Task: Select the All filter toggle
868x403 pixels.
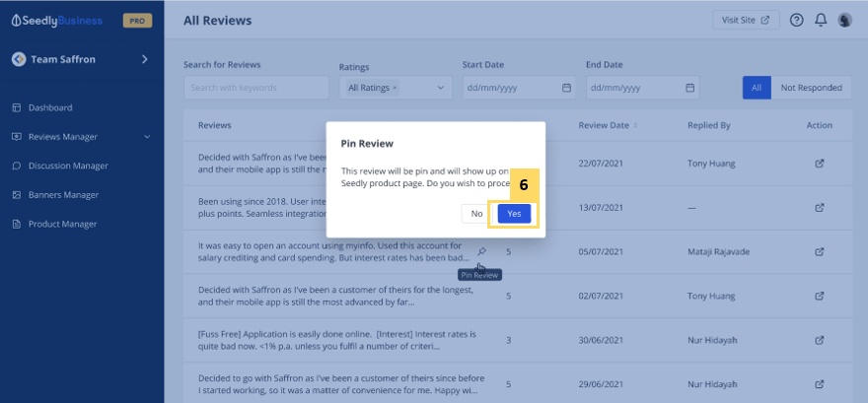Action: (757, 88)
